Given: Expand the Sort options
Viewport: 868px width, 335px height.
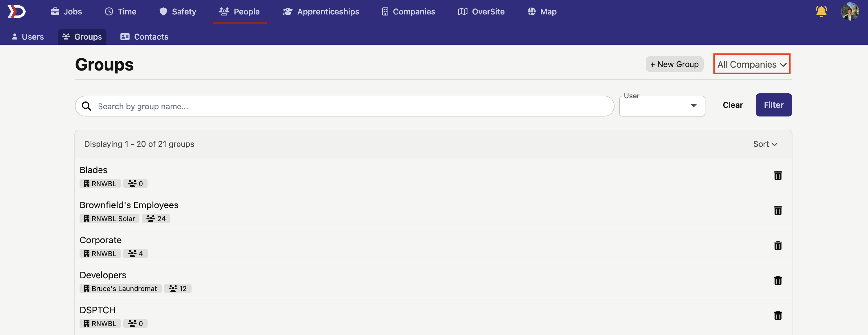Looking at the screenshot, I should click(x=765, y=144).
